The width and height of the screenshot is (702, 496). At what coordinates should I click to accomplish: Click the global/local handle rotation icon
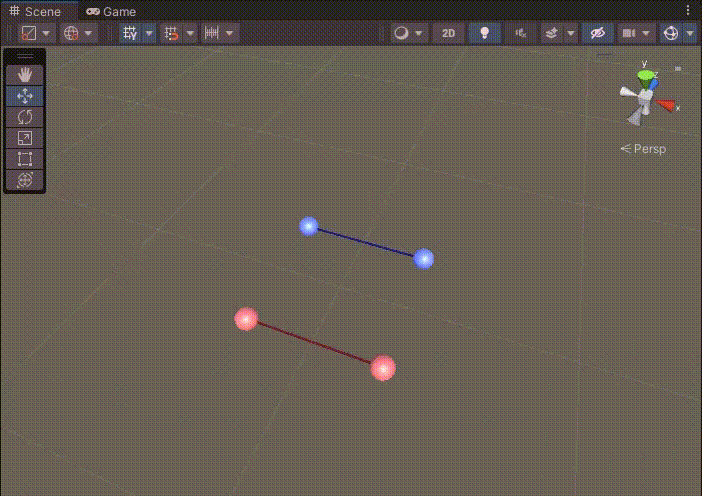point(71,33)
